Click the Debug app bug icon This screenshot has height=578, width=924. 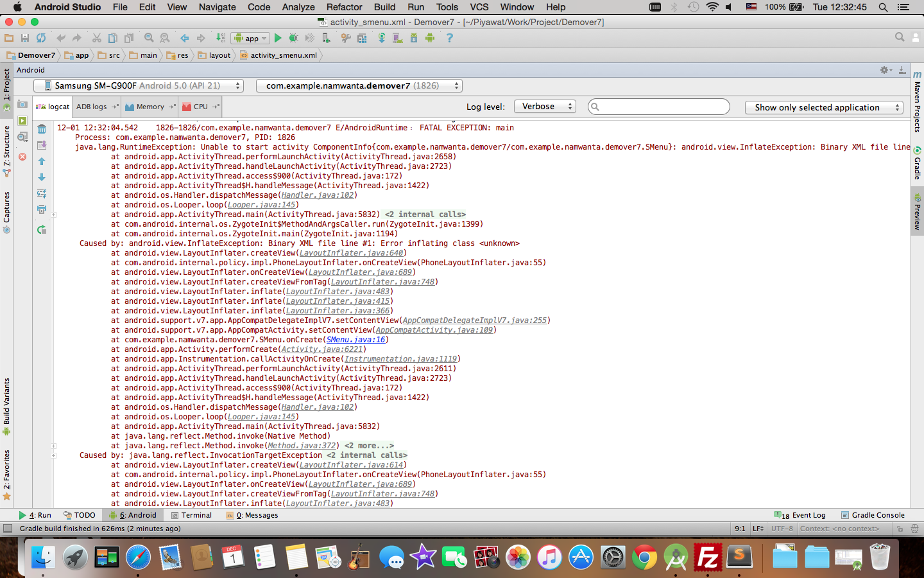pos(294,38)
